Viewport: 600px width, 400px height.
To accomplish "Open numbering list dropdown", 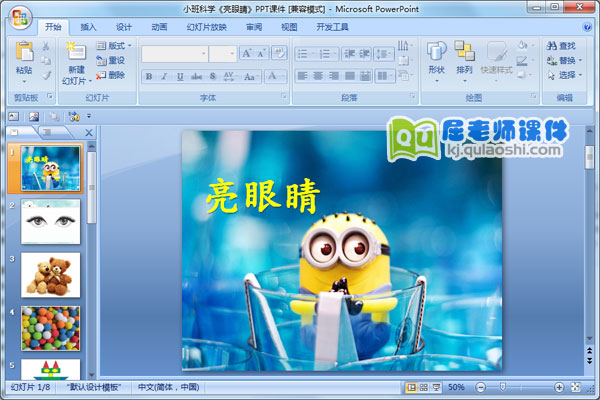I will pyautogui.click(x=335, y=54).
